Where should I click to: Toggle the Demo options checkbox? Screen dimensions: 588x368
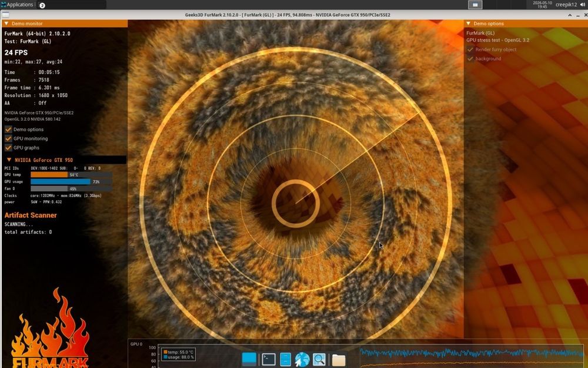tap(8, 129)
